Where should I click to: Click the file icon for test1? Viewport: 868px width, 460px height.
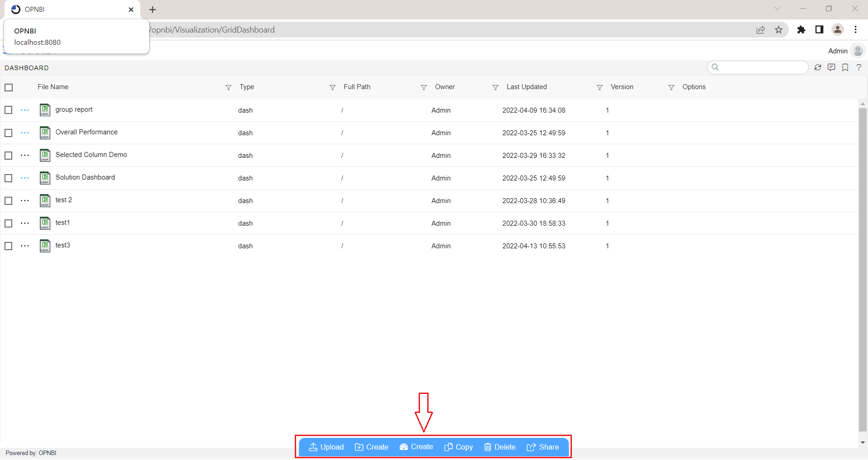pos(45,223)
